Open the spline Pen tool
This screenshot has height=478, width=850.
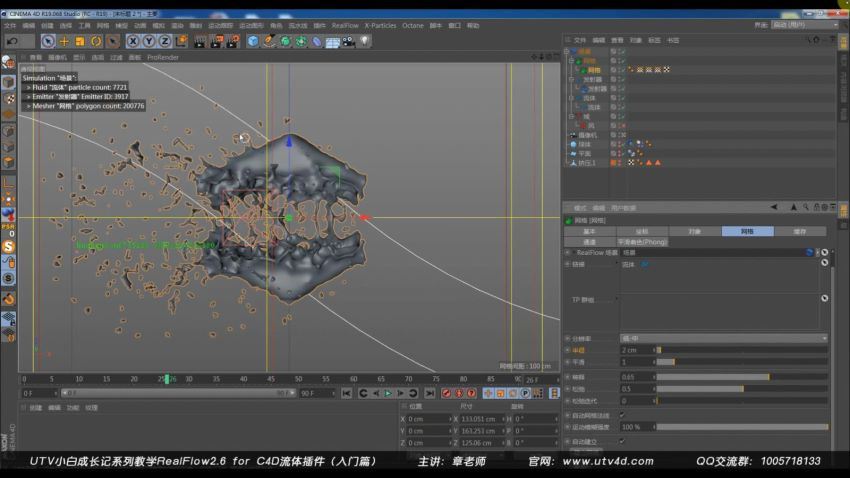(269, 41)
